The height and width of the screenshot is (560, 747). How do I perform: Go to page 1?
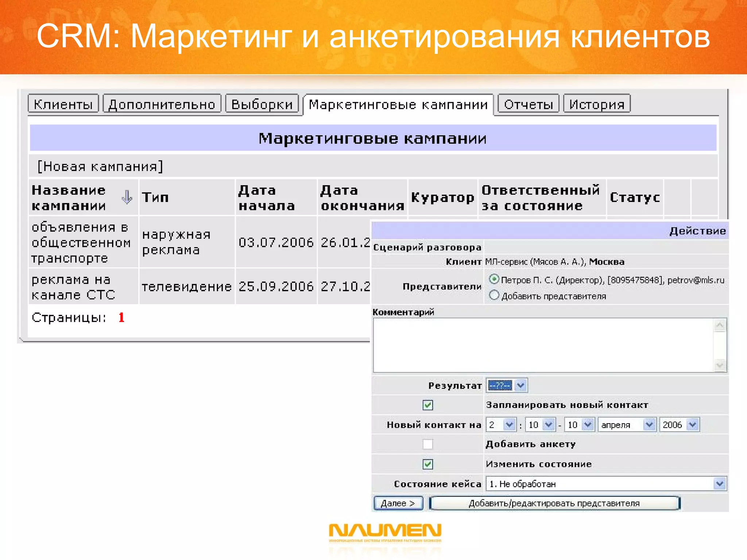click(121, 318)
